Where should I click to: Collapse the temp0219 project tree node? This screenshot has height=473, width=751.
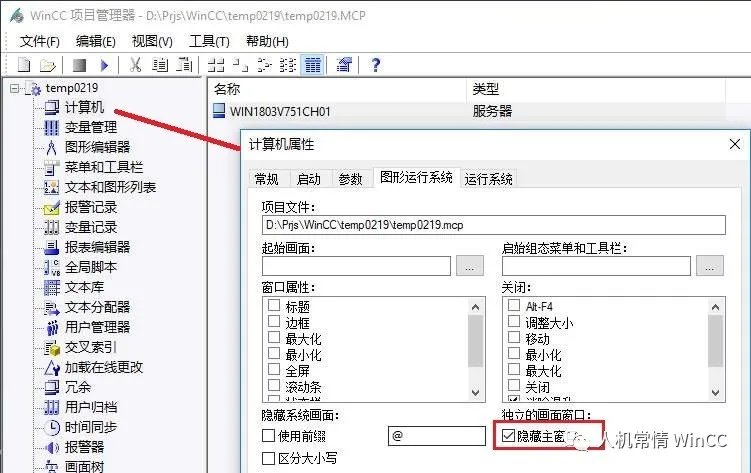click(13, 88)
